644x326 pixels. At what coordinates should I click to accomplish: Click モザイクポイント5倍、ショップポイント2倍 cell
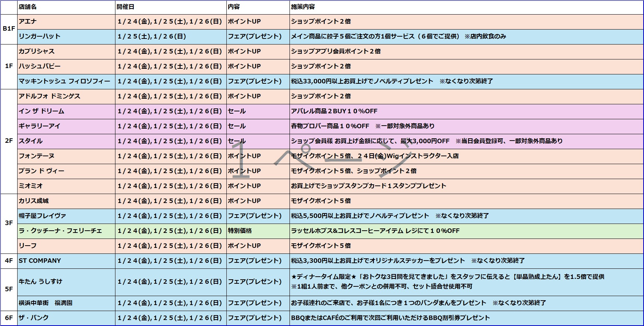pos(466,171)
